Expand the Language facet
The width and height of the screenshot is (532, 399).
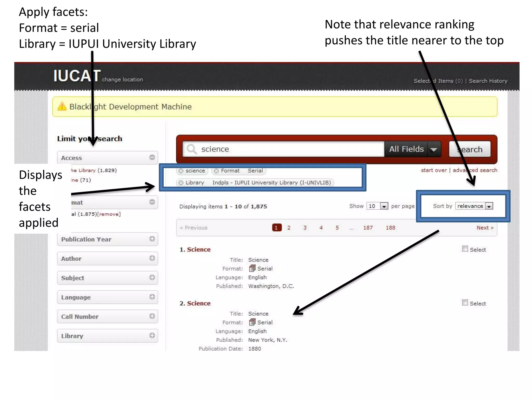pos(152,297)
